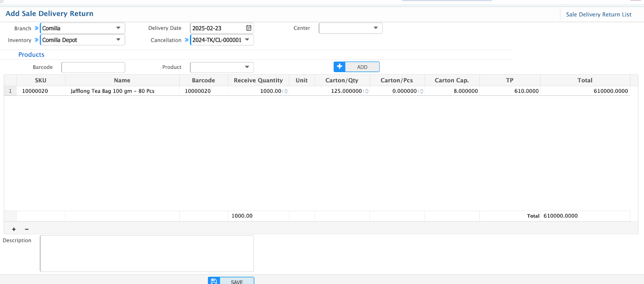Click the TP value 610.0000
Screen dimensions: 644x284
point(526,91)
